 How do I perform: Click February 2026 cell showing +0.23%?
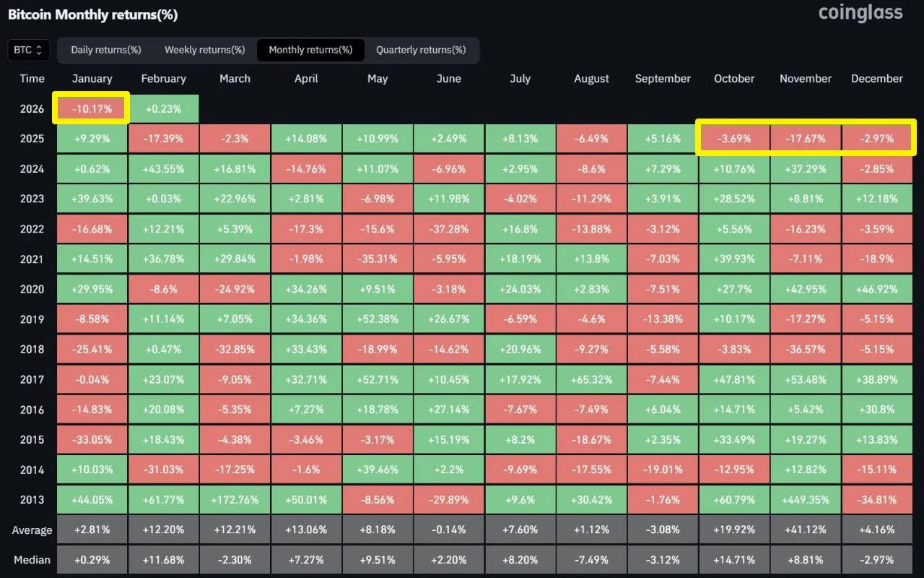coord(163,108)
